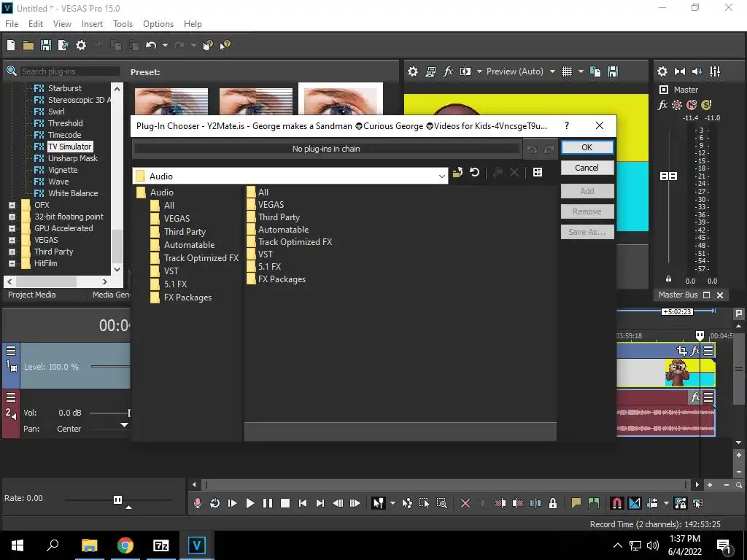Click the What's This help icon
The width and height of the screenshot is (747, 560).
[225, 45]
